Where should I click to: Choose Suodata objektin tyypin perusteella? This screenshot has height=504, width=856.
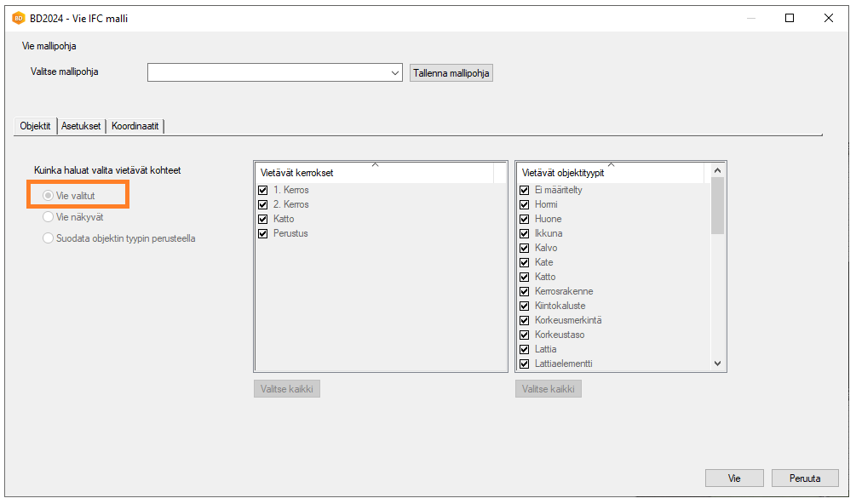pos(49,238)
